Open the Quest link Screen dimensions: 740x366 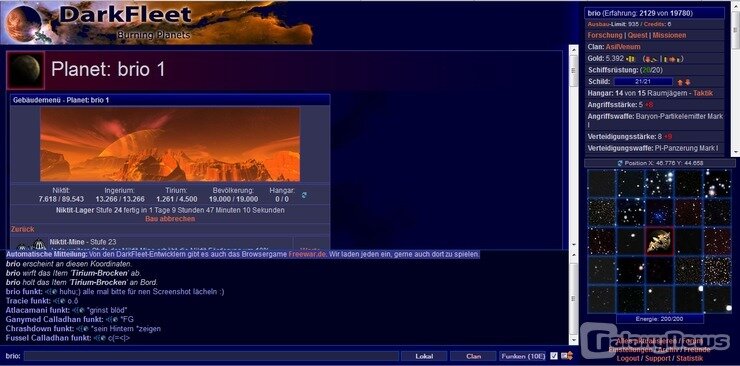638,35
